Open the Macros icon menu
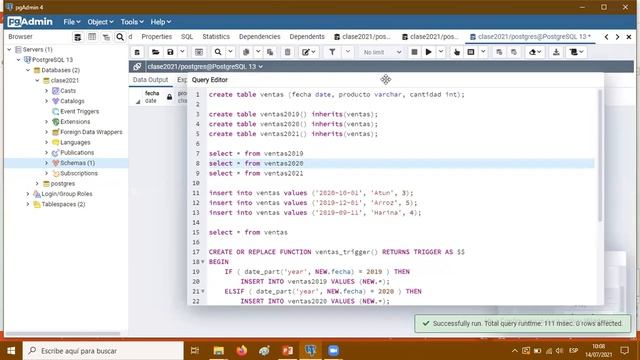The height and width of the screenshot is (360, 640). 576,52
